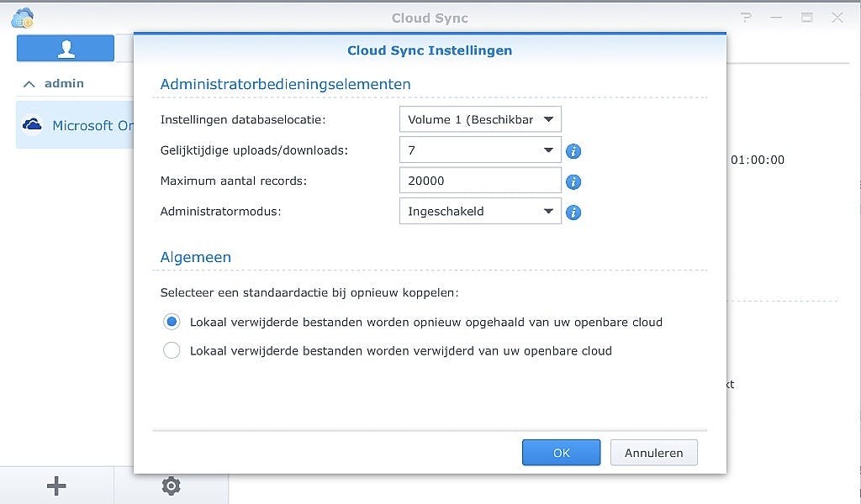Click the Maximum aantal records input field
861x504 pixels.
coord(479,180)
